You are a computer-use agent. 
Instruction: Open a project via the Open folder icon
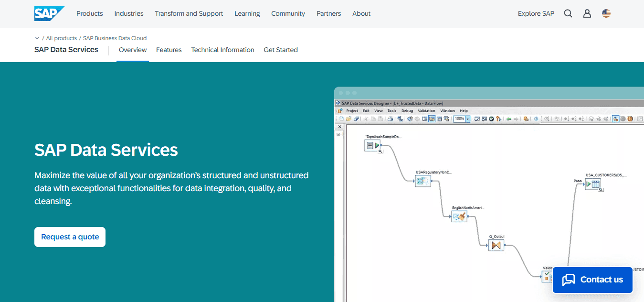coord(348,119)
